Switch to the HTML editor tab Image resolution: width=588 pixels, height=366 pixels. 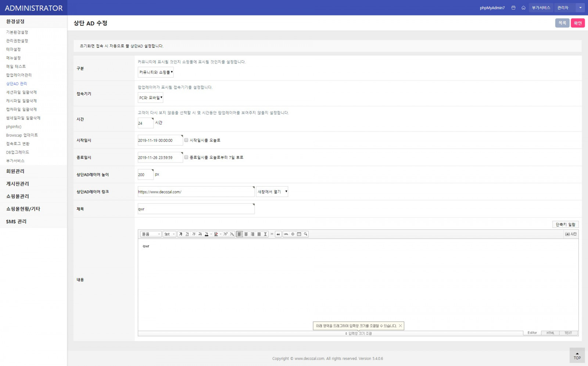tap(550, 333)
